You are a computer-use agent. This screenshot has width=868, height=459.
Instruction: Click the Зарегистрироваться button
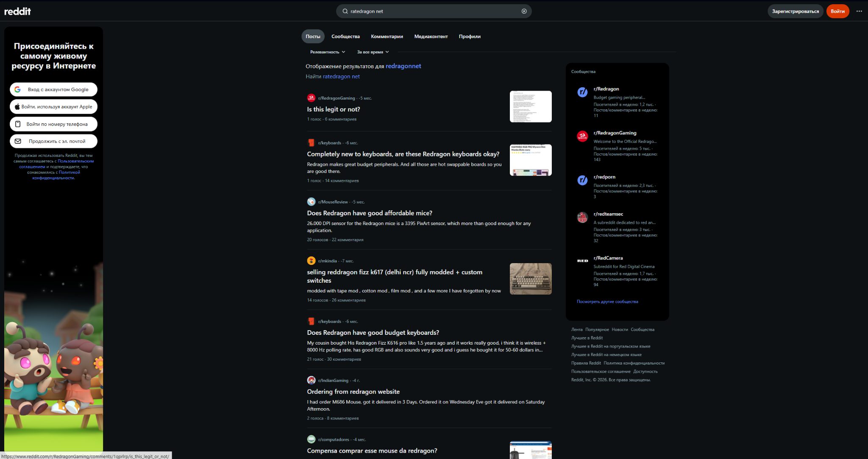[795, 11]
